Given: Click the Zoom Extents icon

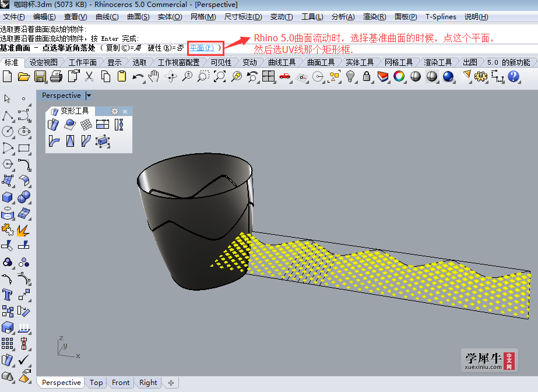Looking at the screenshot, I should 220,76.
